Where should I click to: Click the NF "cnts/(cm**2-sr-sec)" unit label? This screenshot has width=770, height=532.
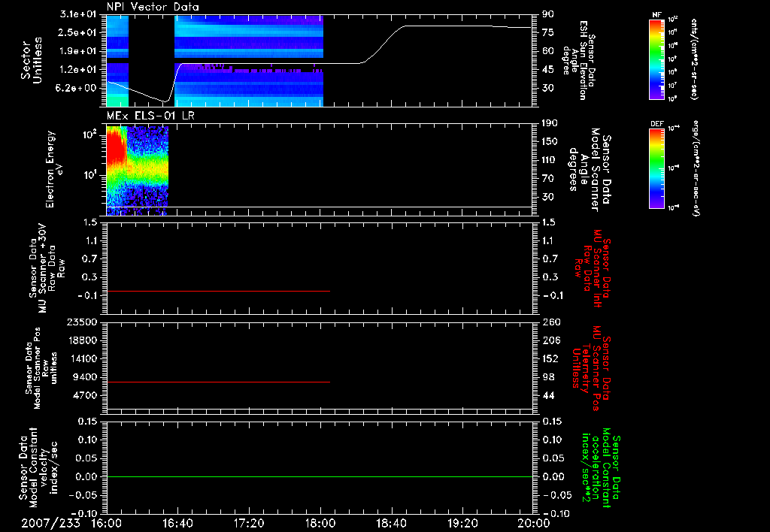694,59
